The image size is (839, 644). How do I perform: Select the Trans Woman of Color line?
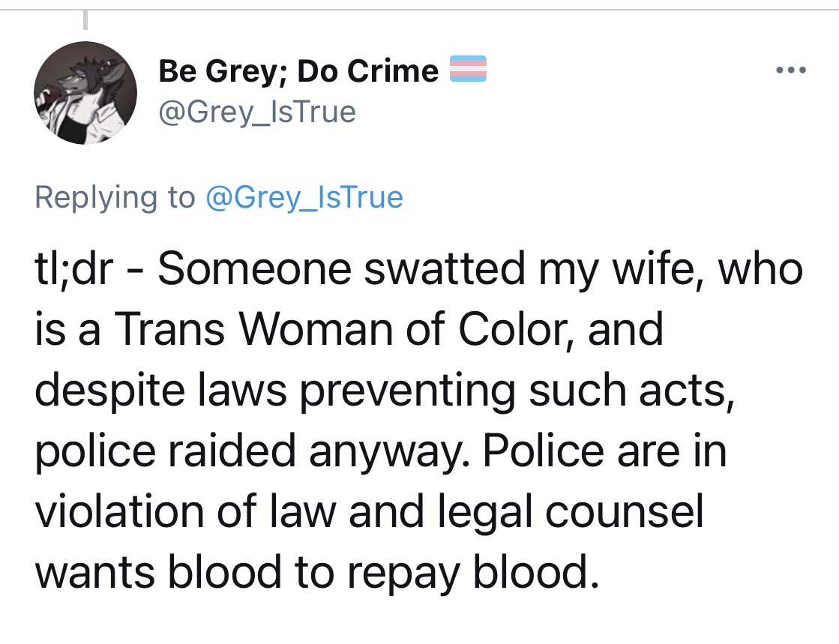click(x=349, y=329)
